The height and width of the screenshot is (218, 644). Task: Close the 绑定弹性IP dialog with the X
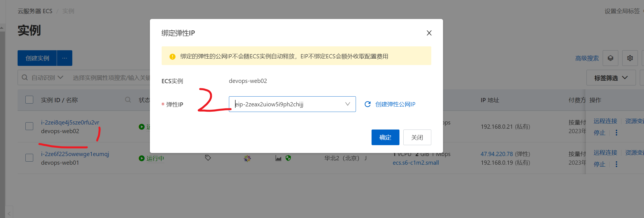(429, 33)
